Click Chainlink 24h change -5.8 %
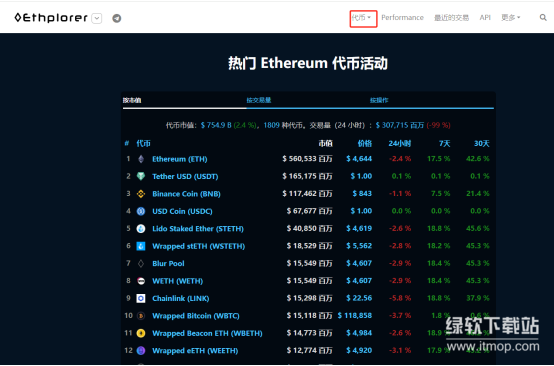554x366 pixels. pos(400,298)
